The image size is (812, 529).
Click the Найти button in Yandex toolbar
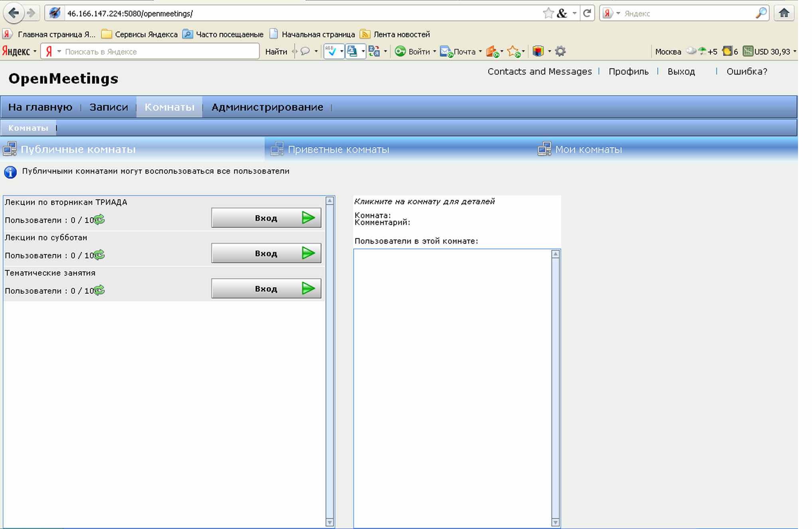coord(276,52)
